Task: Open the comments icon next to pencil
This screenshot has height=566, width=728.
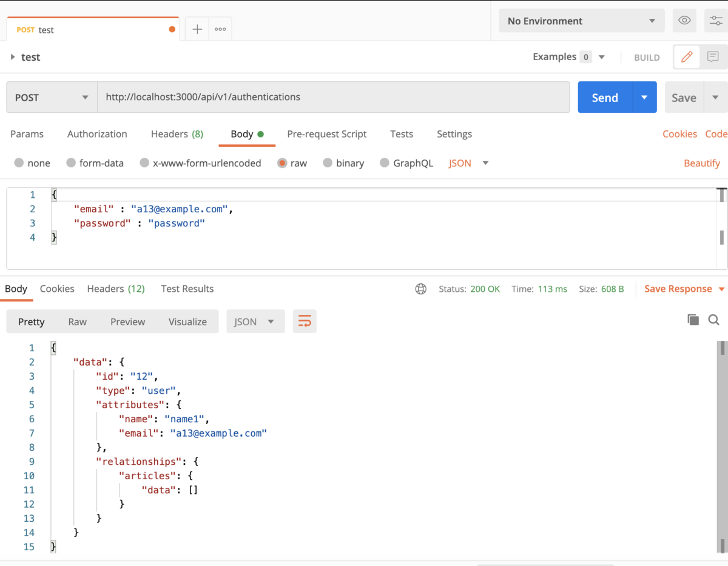Action: (713, 56)
